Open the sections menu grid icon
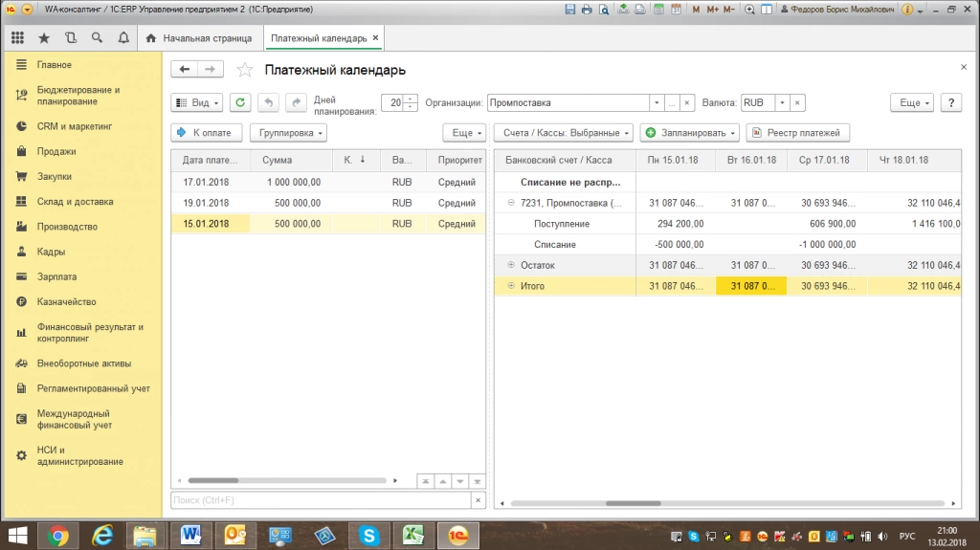Image resolution: width=980 pixels, height=550 pixels. (17, 38)
